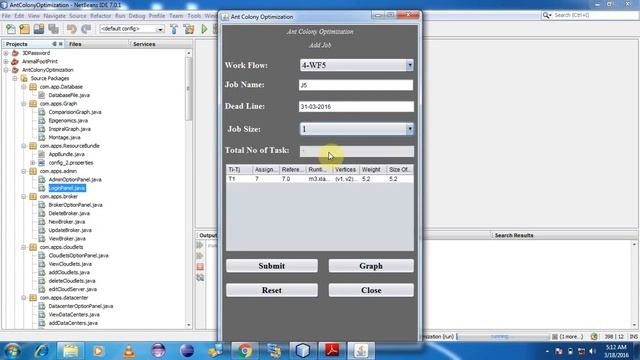
Task: Expand the AnimalFootPrint project node
Action: pos(6,62)
